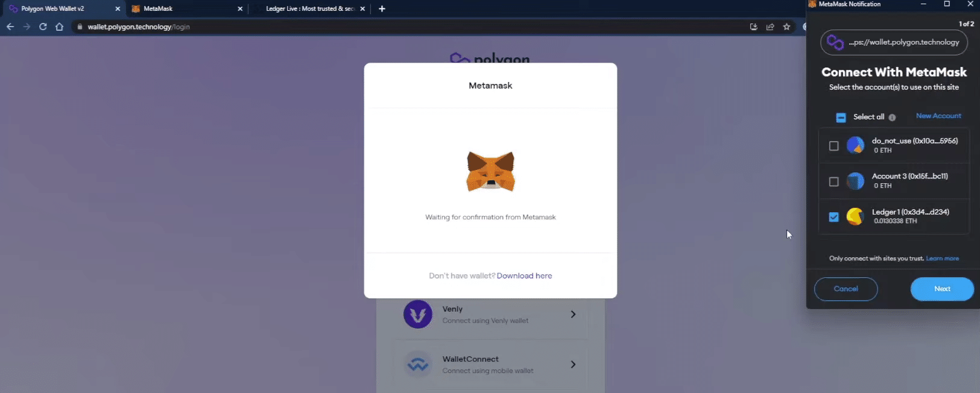Open a new browser tab with plus
The width and height of the screenshot is (980, 393).
(x=382, y=8)
